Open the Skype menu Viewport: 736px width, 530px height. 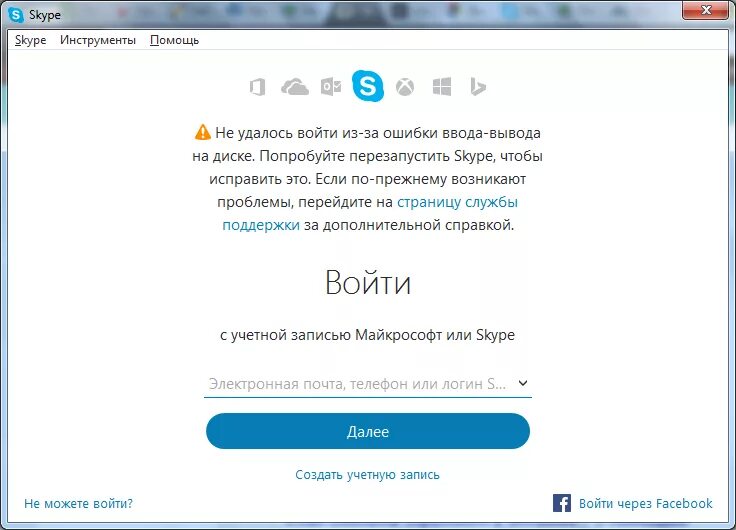(x=31, y=40)
